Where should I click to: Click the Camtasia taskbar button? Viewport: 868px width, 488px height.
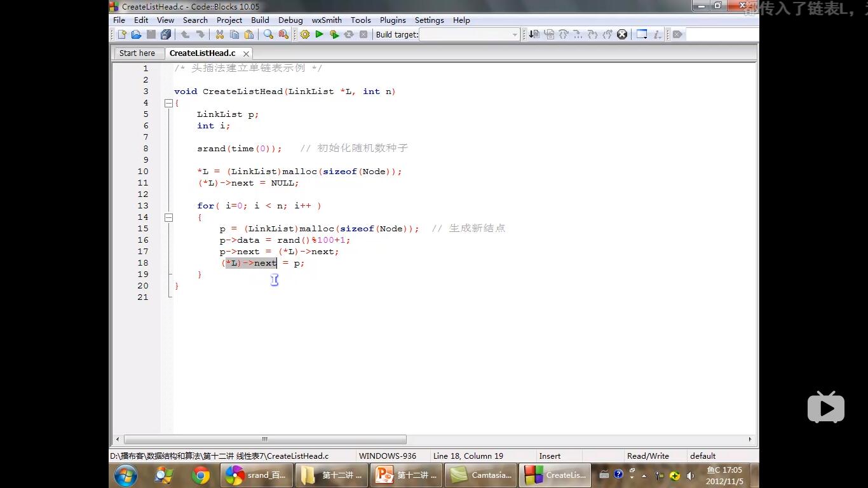(x=481, y=475)
